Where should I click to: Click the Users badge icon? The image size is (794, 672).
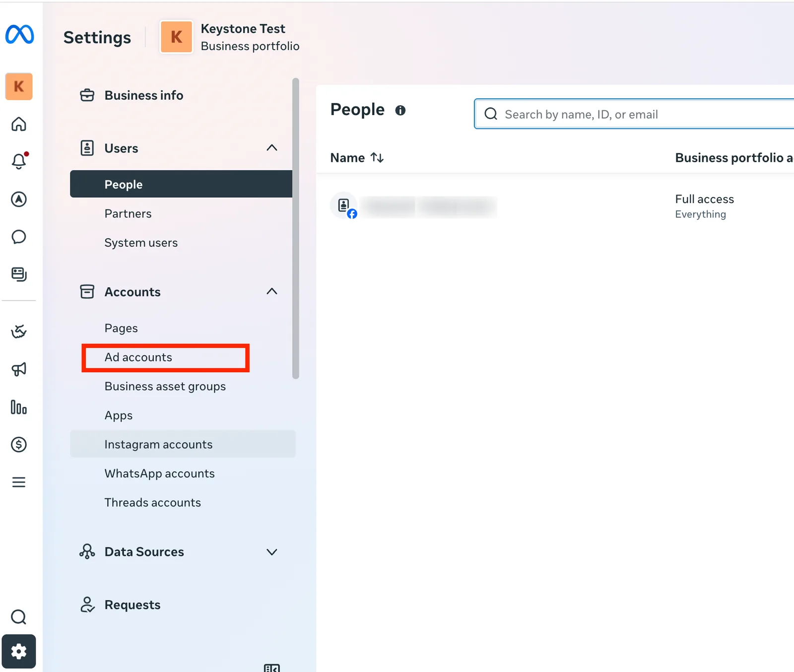tap(87, 148)
